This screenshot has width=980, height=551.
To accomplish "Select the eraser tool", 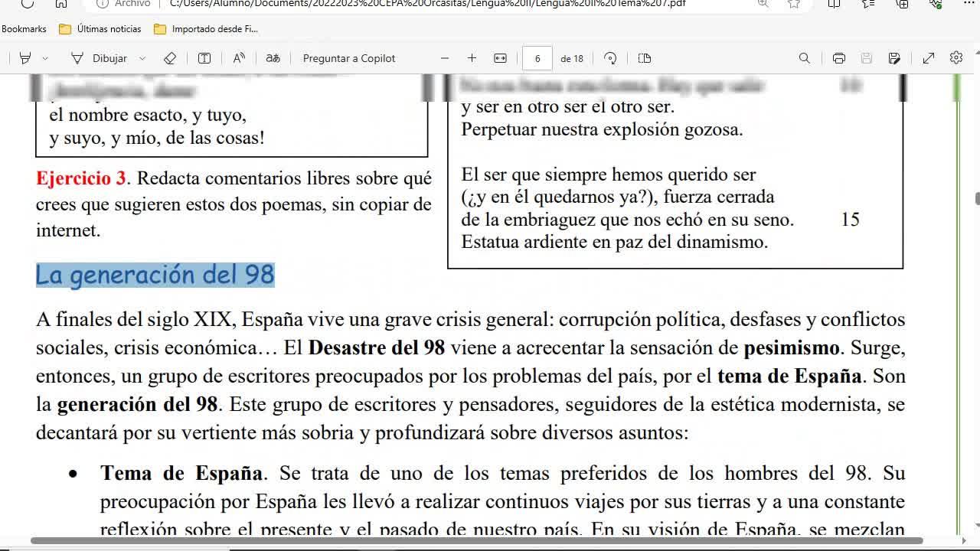I will 170,58.
